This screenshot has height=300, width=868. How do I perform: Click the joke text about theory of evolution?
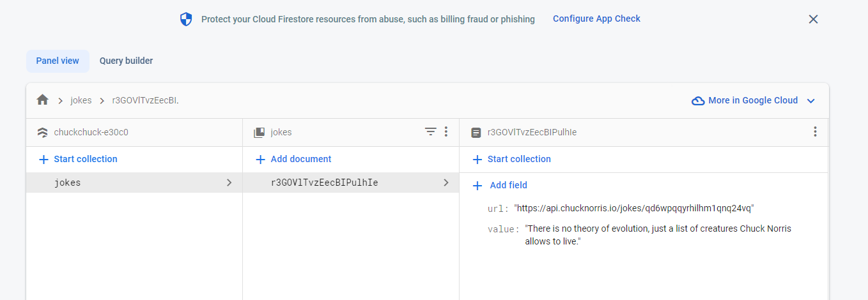(x=658, y=235)
